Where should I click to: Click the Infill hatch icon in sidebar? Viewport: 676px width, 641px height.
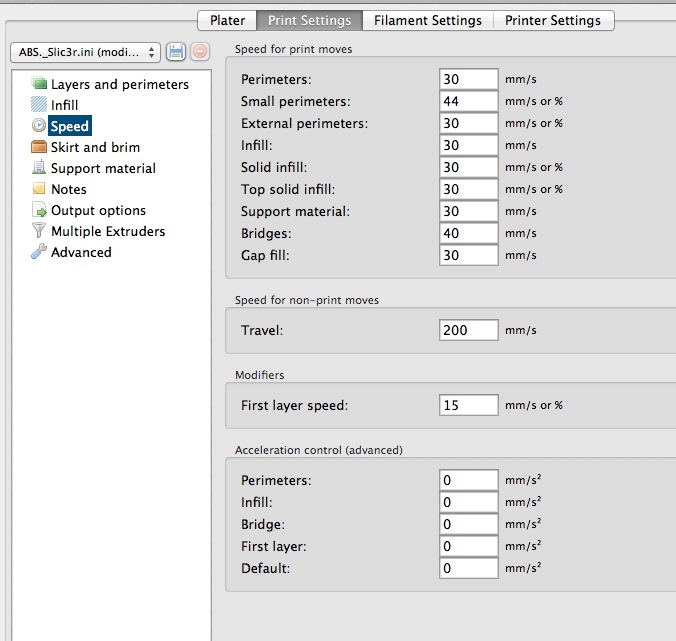pos(39,105)
